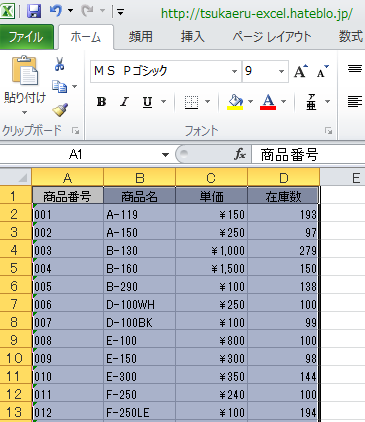Click the formula bar showing 商品番号
The height and width of the screenshot is (422, 365).
[308, 155]
